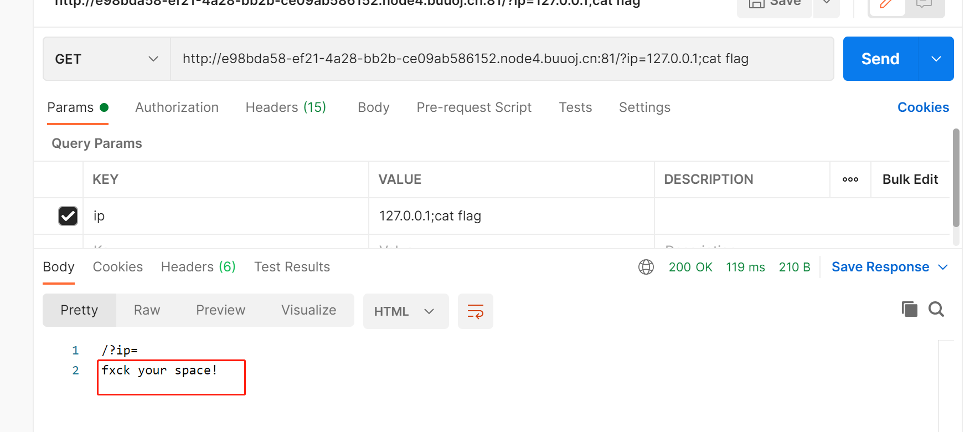
Task: Open the request Headers (15) tab
Action: pyautogui.click(x=286, y=107)
